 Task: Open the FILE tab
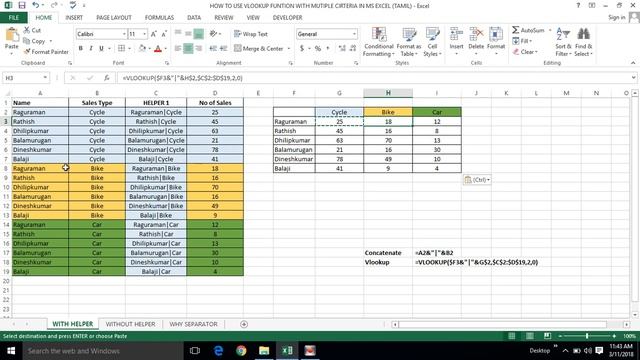[x=13, y=18]
